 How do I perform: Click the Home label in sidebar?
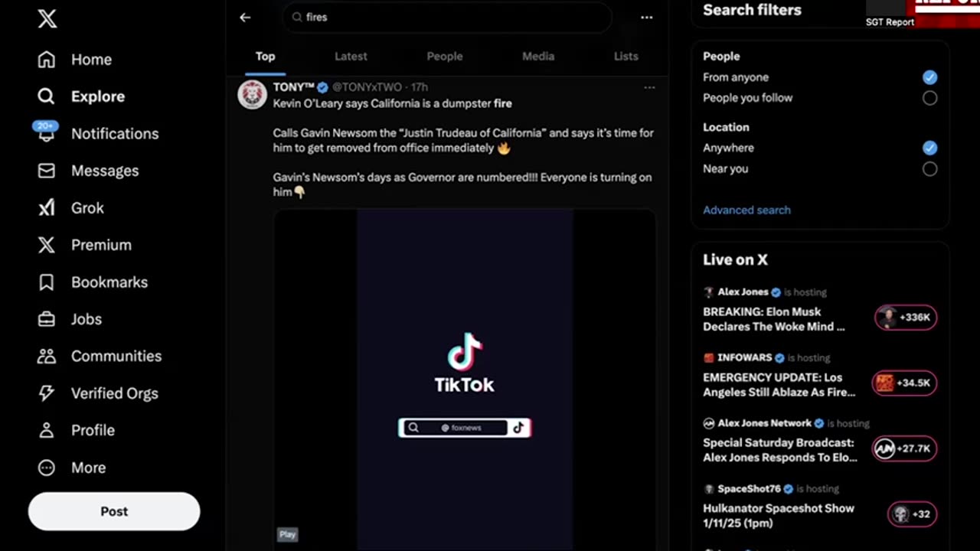point(91,60)
